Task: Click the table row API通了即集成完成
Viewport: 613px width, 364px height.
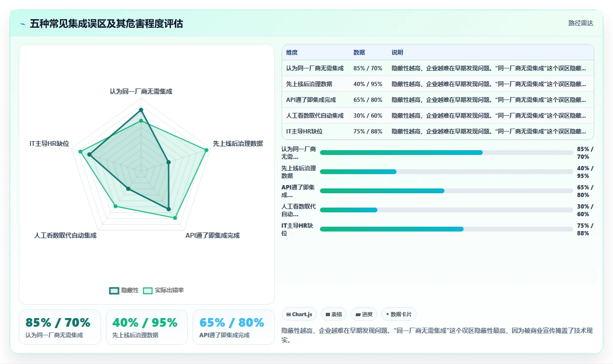Action: tap(438, 99)
